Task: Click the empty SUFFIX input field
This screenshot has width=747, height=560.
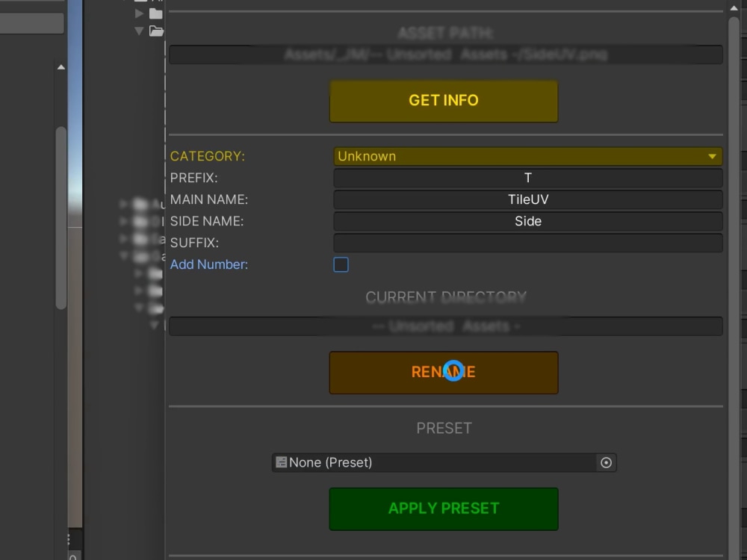Action: click(527, 243)
